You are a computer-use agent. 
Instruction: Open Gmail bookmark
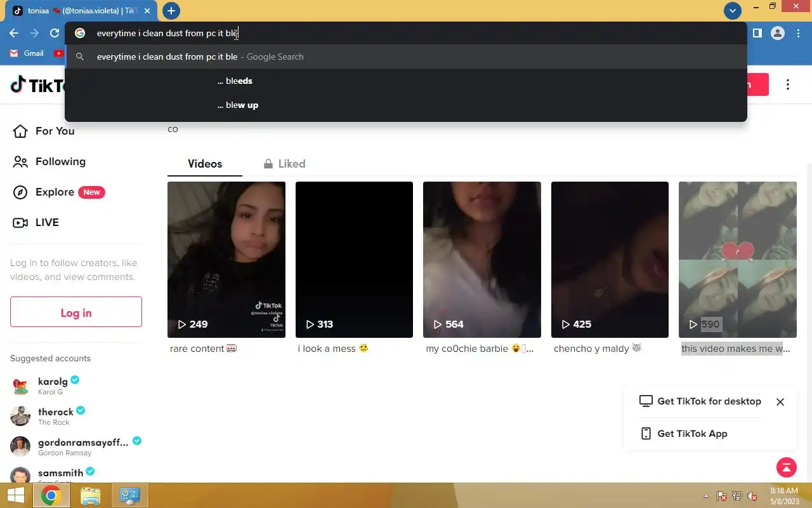pyautogui.click(x=27, y=53)
